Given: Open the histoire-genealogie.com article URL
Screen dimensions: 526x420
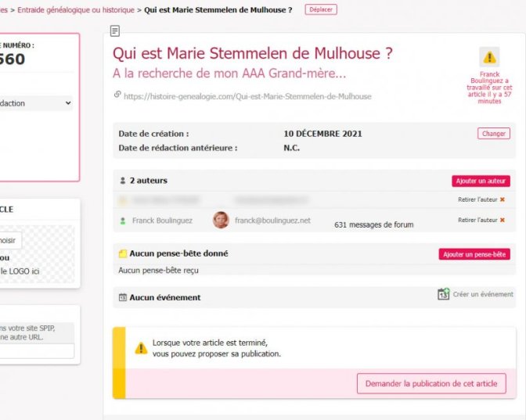Looking at the screenshot, I should [247, 96].
